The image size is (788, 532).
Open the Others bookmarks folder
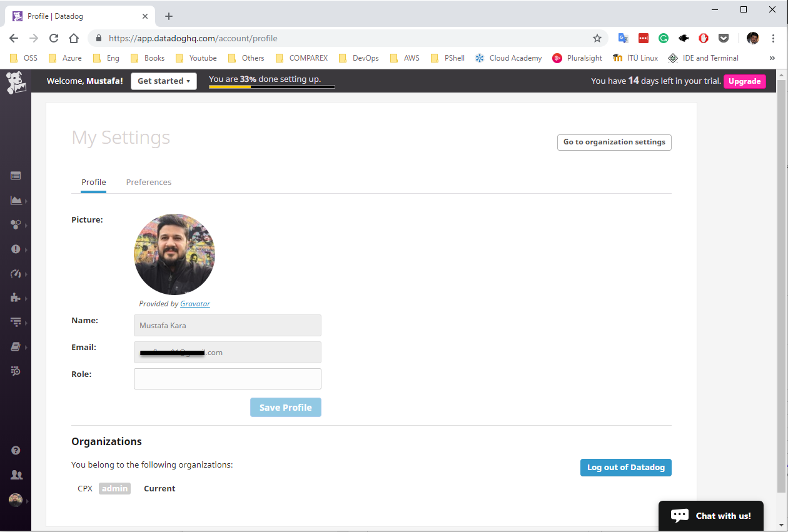[246, 58]
